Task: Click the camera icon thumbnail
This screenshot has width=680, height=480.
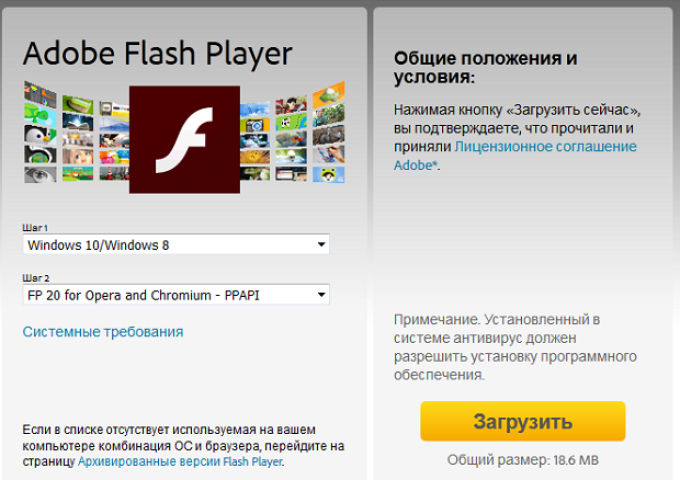Action: [x=255, y=125]
